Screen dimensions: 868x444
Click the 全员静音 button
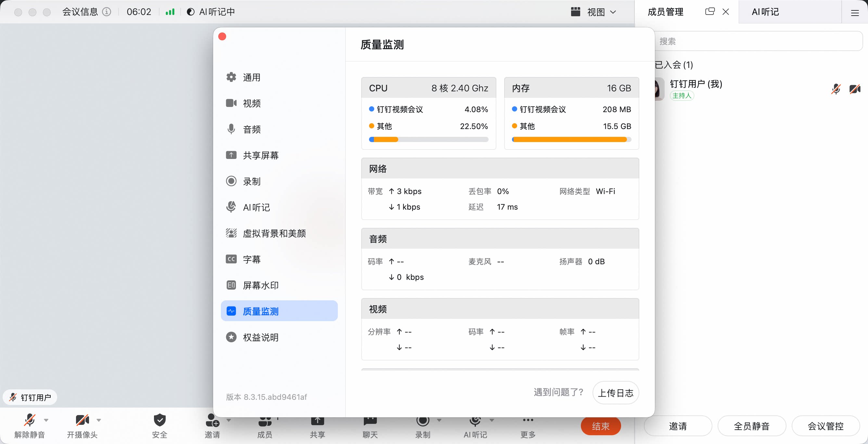click(x=751, y=426)
